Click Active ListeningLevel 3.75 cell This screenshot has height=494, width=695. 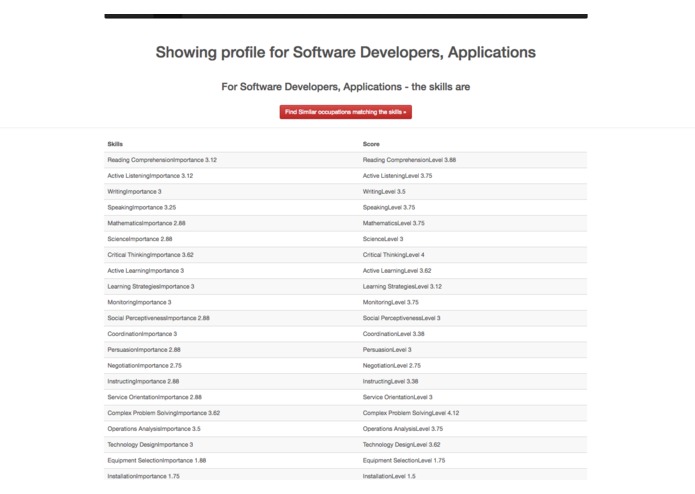tap(397, 176)
